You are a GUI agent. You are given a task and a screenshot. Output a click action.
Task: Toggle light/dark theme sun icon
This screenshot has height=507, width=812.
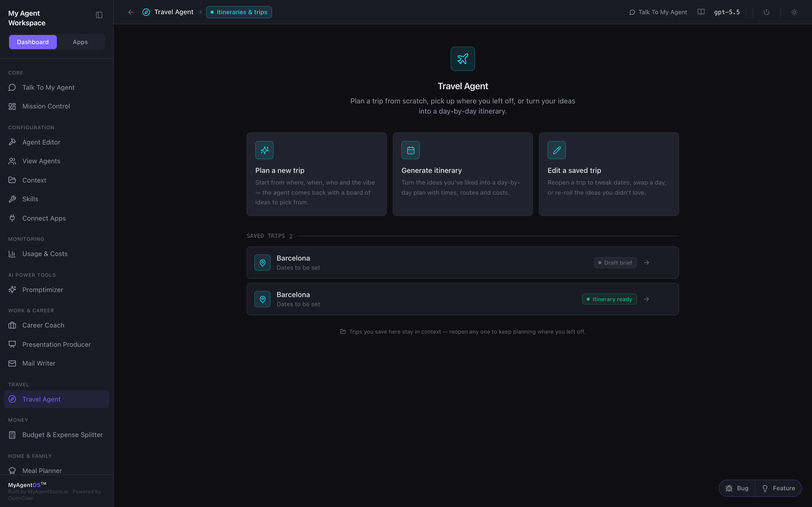tap(794, 12)
